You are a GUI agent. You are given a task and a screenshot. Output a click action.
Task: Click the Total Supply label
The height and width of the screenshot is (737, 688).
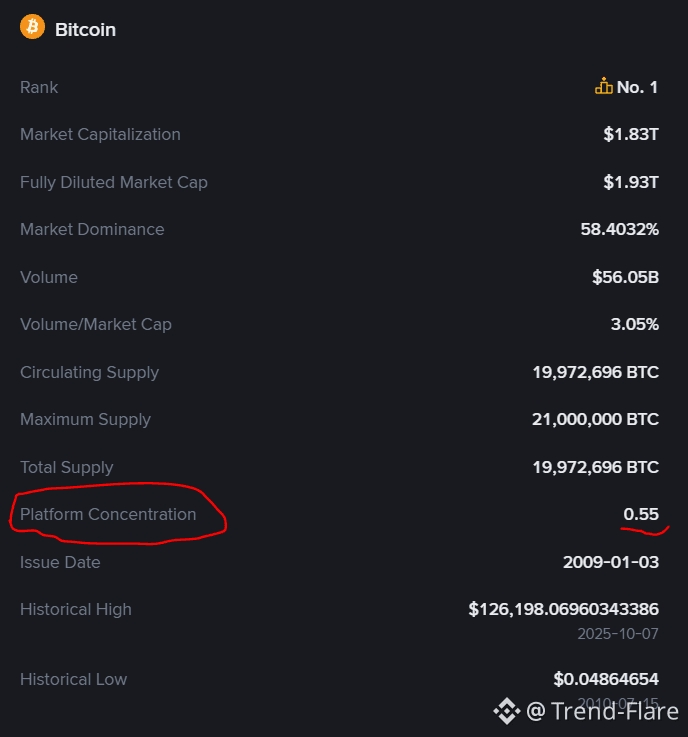pos(67,467)
